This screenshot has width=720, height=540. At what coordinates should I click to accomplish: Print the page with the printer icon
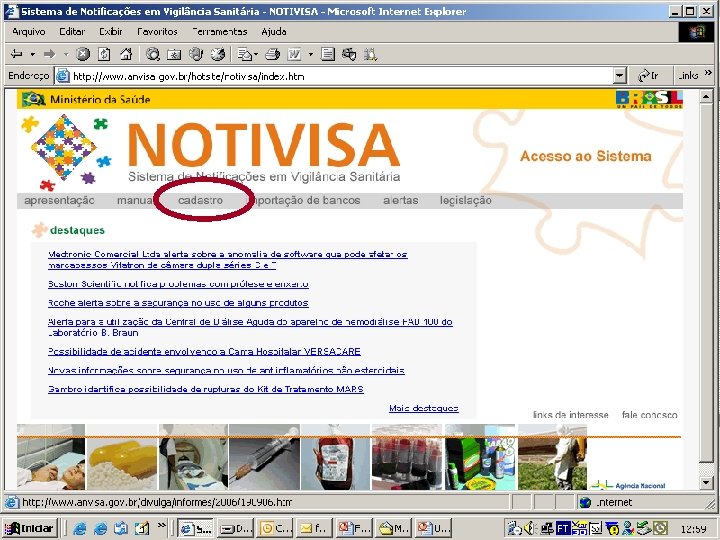(x=272, y=54)
